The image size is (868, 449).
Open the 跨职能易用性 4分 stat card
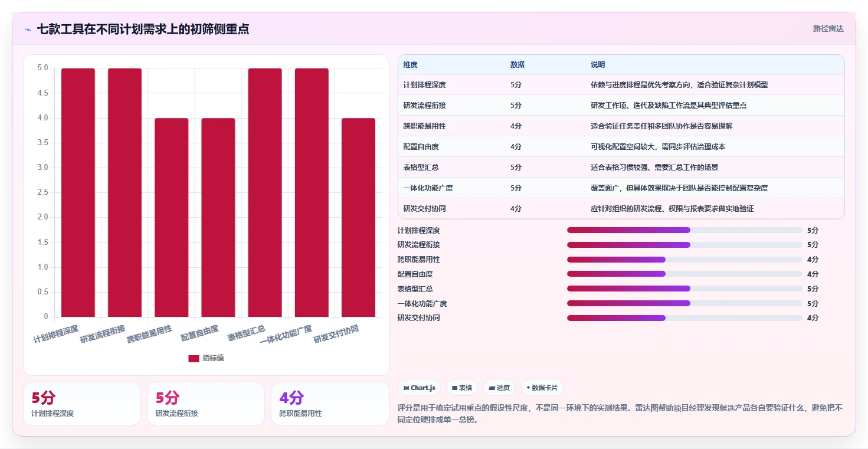330,404
